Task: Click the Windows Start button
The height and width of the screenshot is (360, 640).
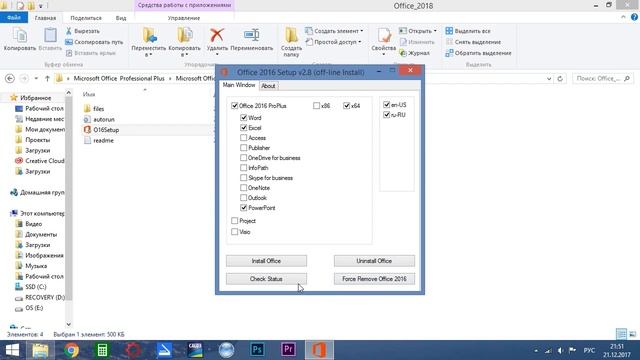Action: (12, 350)
